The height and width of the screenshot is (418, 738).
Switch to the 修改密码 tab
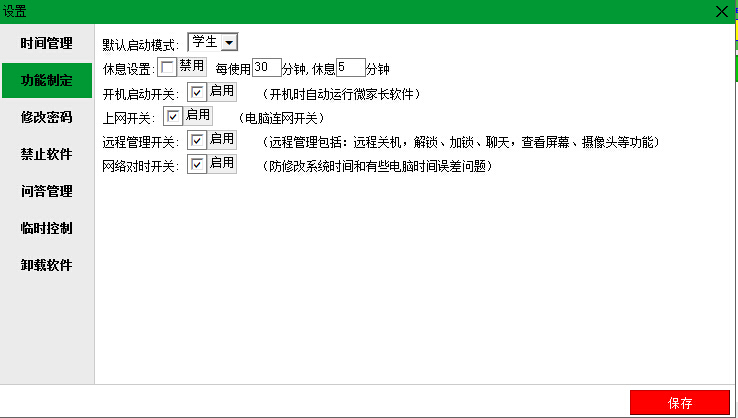[x=47, y=117]
